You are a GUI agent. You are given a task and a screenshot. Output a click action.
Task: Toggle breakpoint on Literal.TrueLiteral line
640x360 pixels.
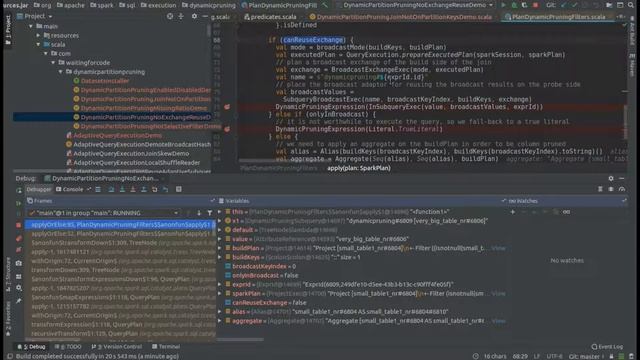click(x=227, y=129)
